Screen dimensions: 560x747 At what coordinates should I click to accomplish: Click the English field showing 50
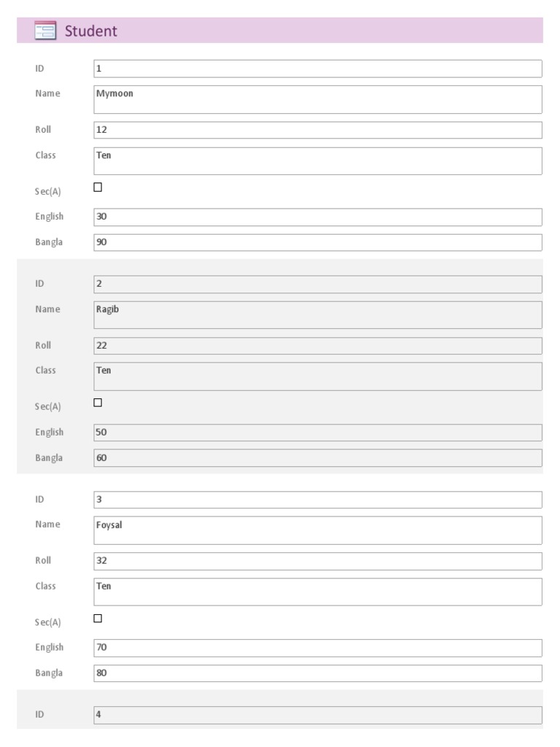(x=318, y=433)
